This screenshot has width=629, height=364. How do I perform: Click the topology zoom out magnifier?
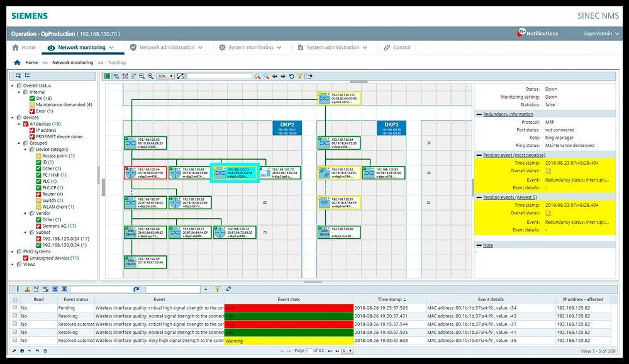142,76
